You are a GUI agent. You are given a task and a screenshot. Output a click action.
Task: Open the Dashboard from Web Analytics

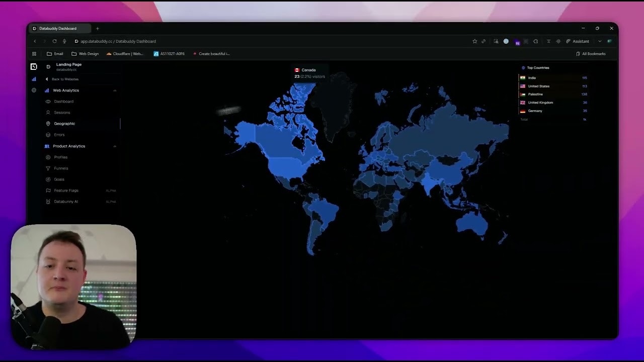64,102
